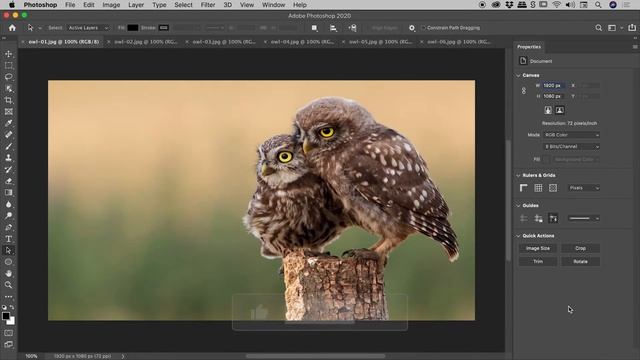Click the Trim quick action button
This screenshot has height=360, width=640.
[x=538, y=261]
